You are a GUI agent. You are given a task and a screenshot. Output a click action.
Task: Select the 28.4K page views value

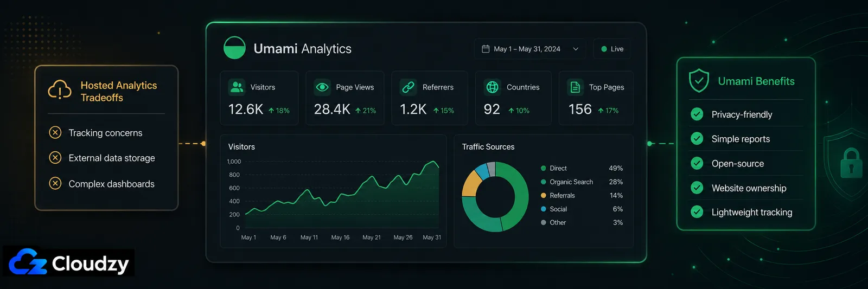click(x=332, y=110)
